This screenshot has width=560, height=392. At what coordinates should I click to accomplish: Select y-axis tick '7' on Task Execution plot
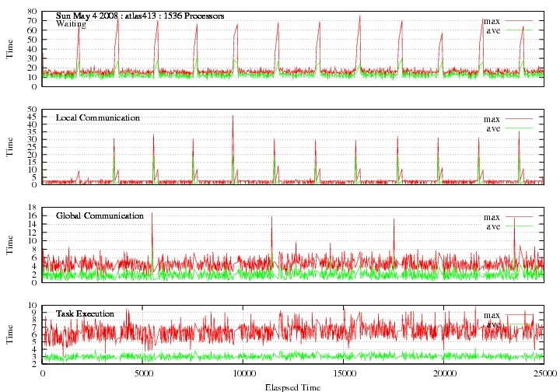[x=35, y=327]
